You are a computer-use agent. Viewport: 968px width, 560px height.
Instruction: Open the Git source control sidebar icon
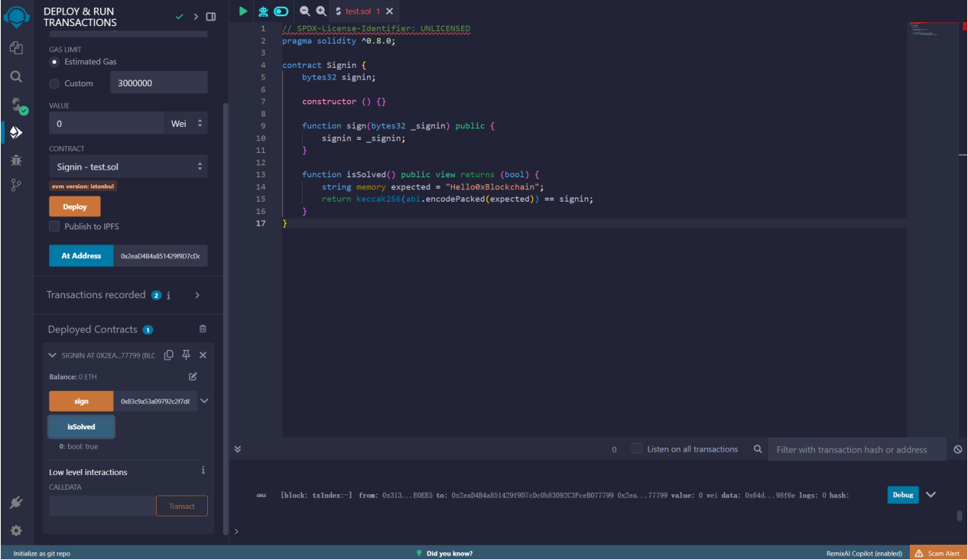click(16, 185)
